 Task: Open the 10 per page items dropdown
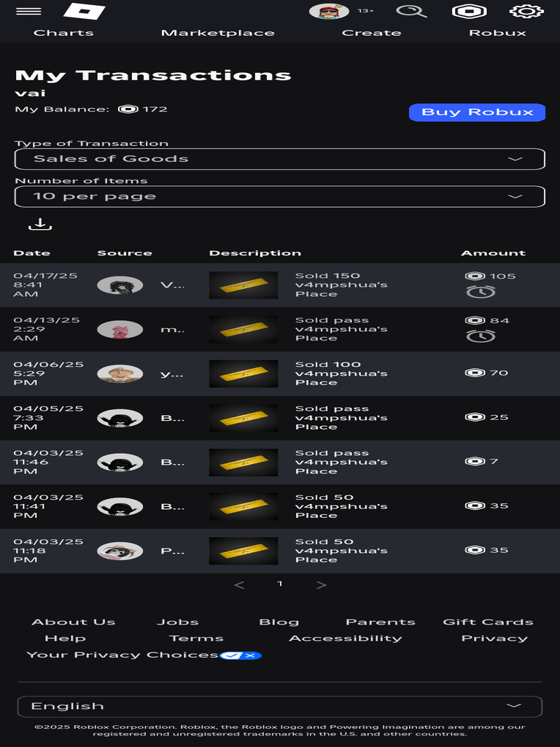click(280, 196)
